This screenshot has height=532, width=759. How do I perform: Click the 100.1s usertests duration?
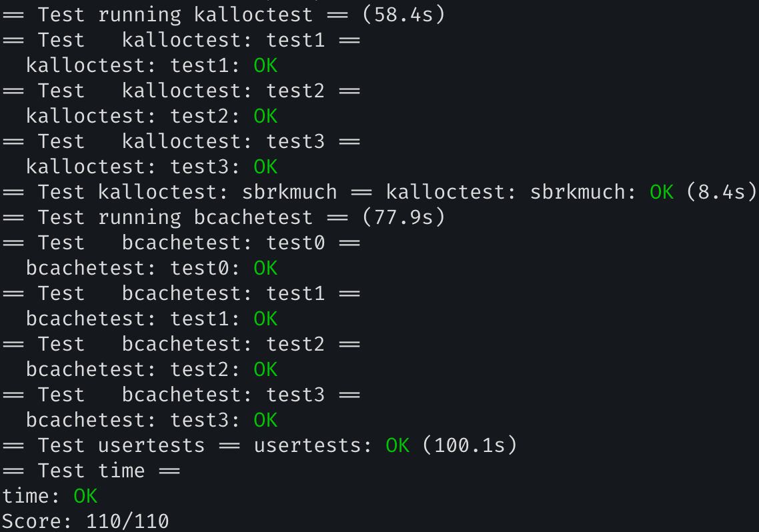pyautogui.click(x=470, y=445)
